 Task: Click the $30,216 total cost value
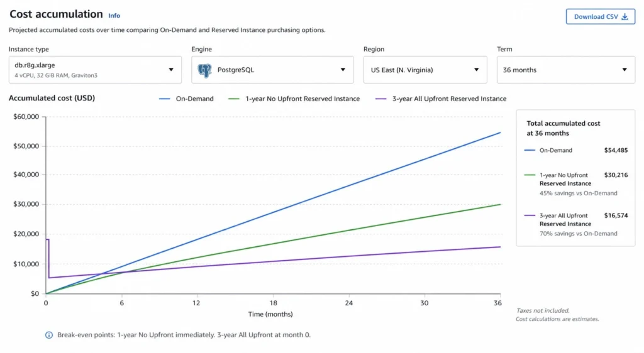point(616,175)
